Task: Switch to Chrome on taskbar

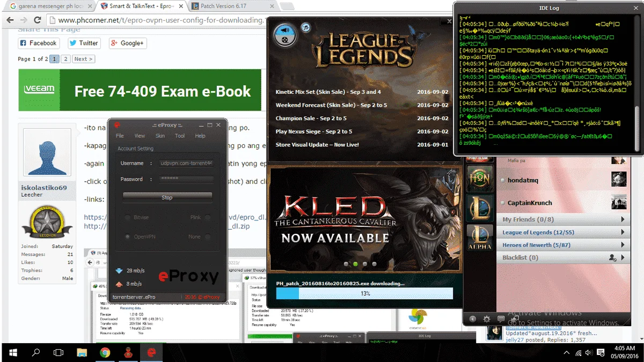Action: click(x=105, y=353)
